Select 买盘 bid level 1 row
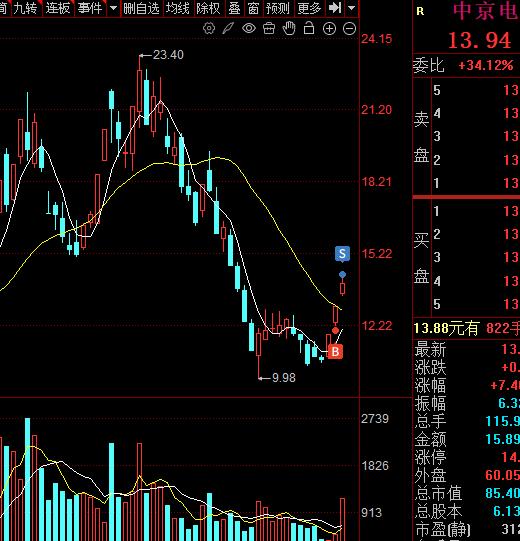The width and height of the screenshot is (520, 541). pos(476,211)
